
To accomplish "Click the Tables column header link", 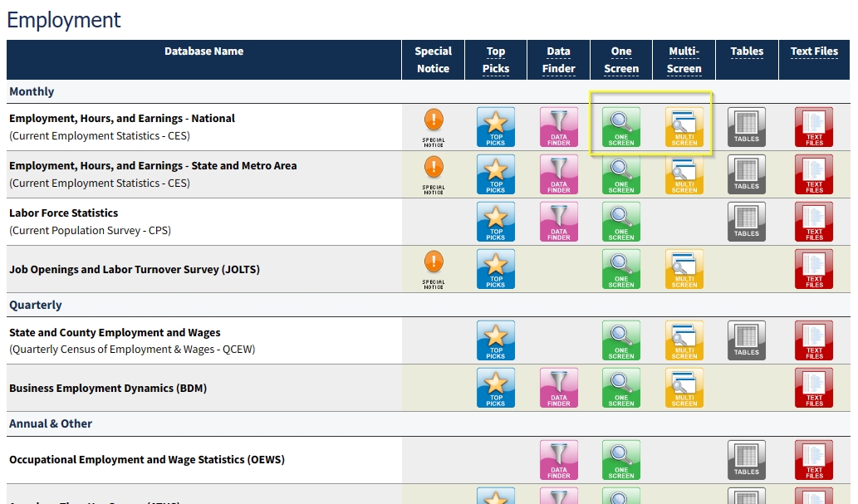I will [x=747, y=51].
